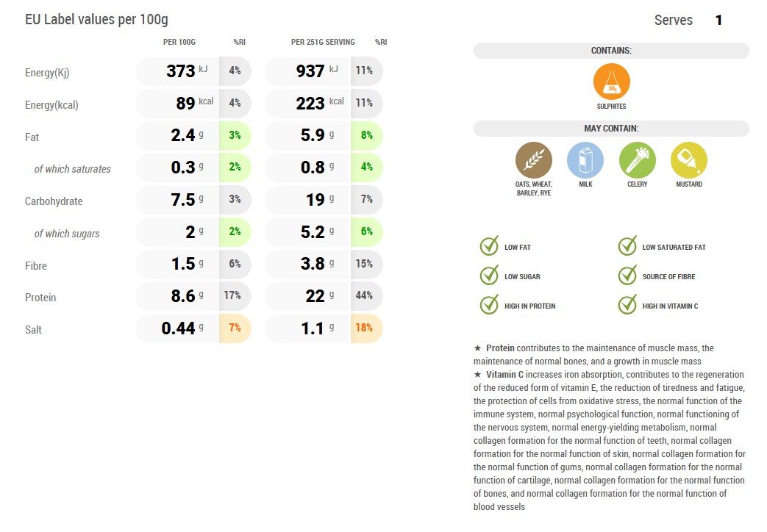Click the Celery allergen icon
This screenshot has width=767, height=532.
(x=637, y=160)
